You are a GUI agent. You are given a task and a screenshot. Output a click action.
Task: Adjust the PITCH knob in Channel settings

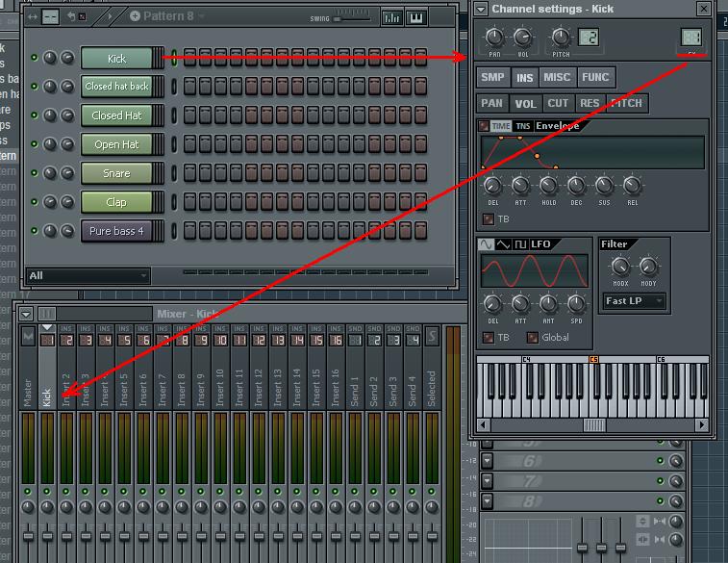[x=561, y=38]
